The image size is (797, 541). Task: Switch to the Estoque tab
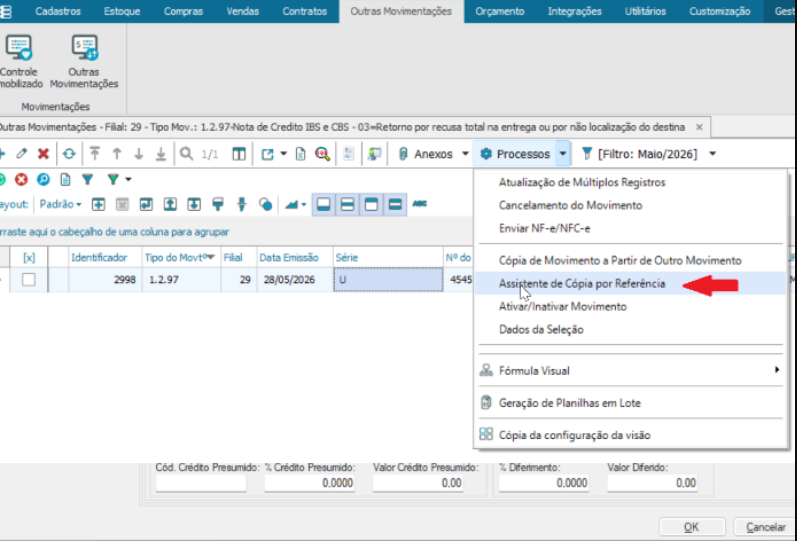[x=122, y=11]
